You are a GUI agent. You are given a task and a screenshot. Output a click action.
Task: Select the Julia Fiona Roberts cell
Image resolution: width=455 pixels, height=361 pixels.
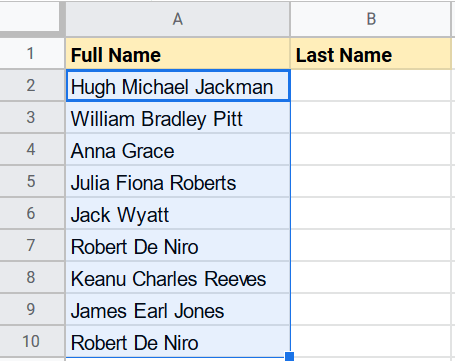click(178, 181)
